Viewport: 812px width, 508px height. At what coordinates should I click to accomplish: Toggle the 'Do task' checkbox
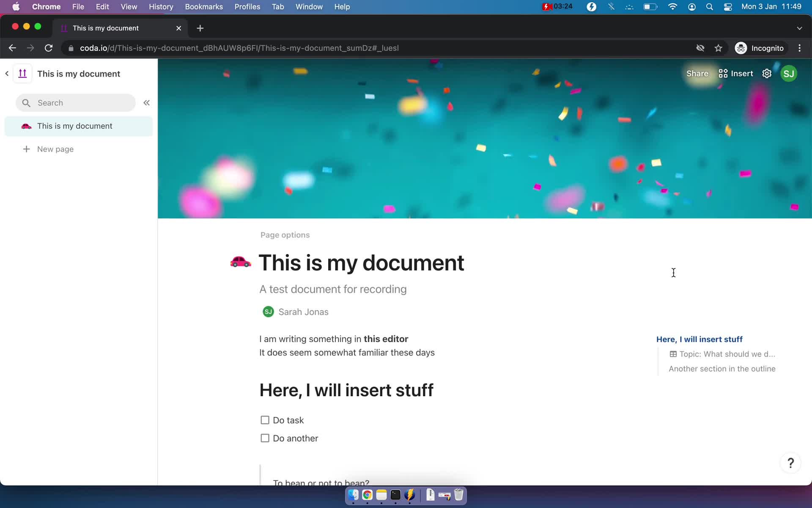point(264,420)
